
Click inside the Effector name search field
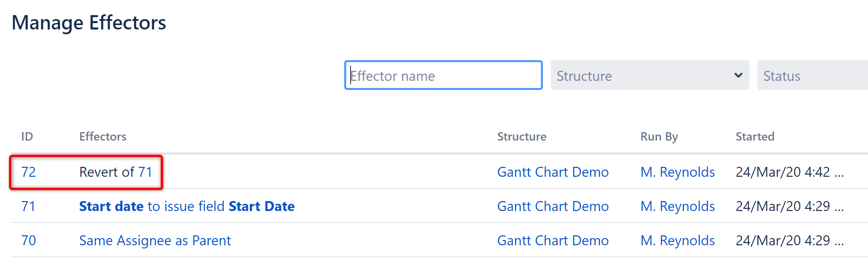[443, 75]
